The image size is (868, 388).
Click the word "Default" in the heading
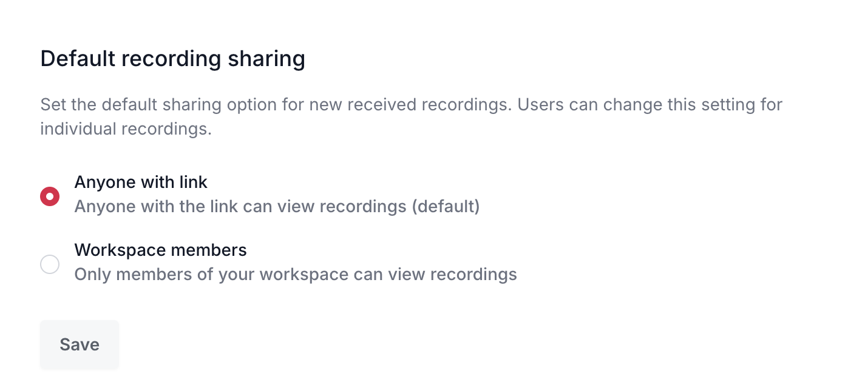[x=77, y=59]
